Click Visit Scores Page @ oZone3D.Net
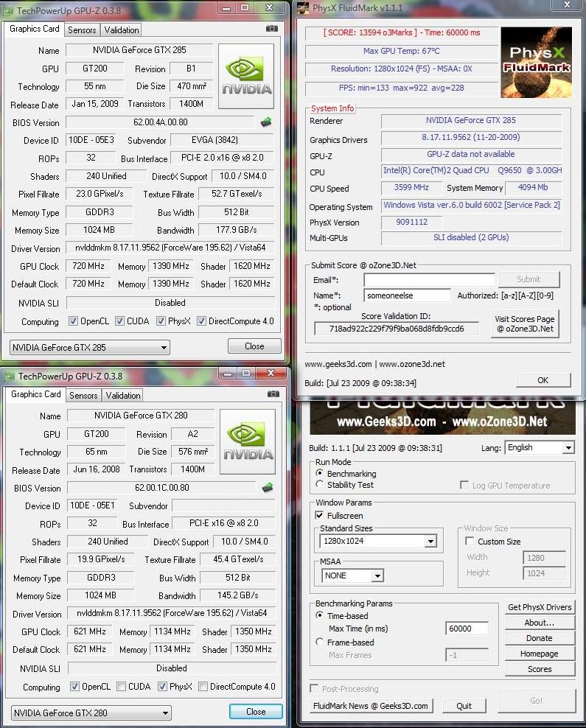 525,323
